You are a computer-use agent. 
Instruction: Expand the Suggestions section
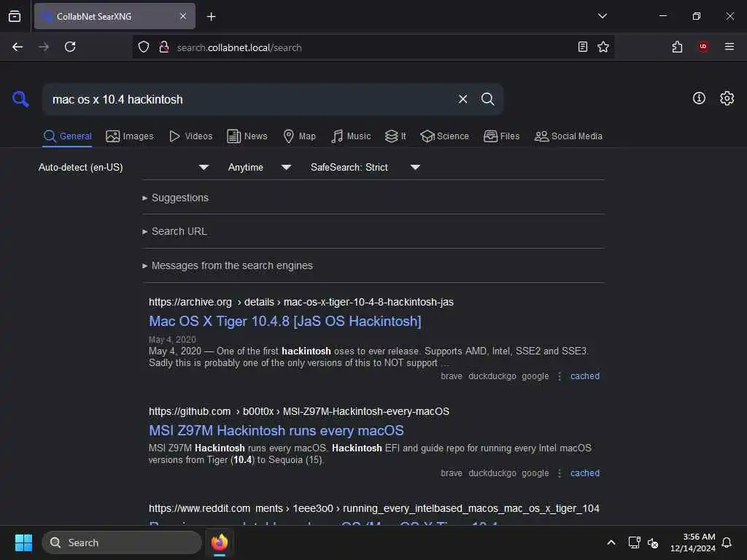175,198
